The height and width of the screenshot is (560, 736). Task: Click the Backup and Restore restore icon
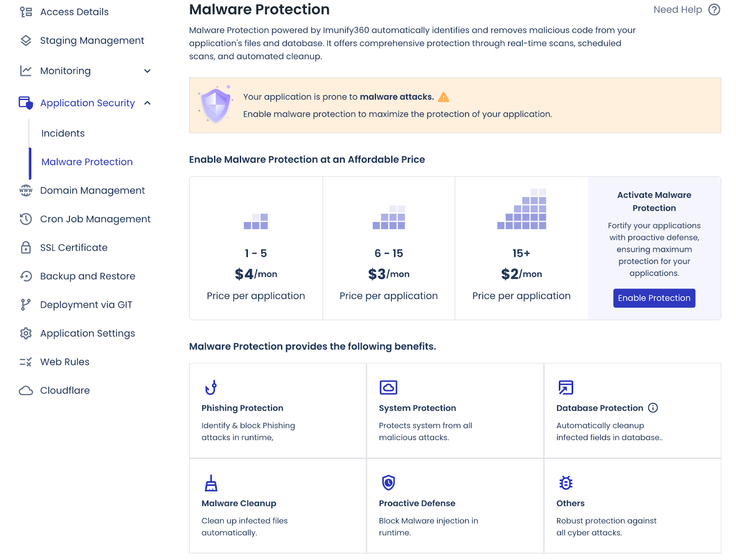(x=26, y=276)
